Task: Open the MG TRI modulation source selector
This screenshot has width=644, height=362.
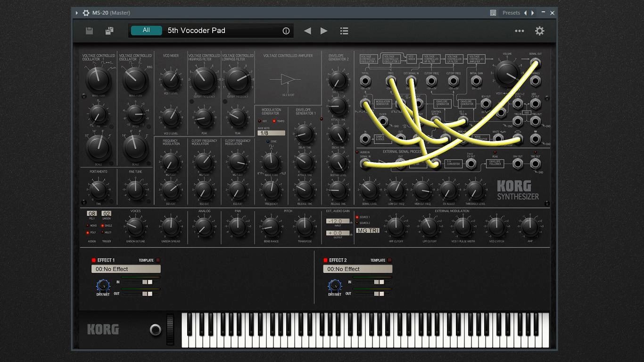Action: [x=368, y=230]
